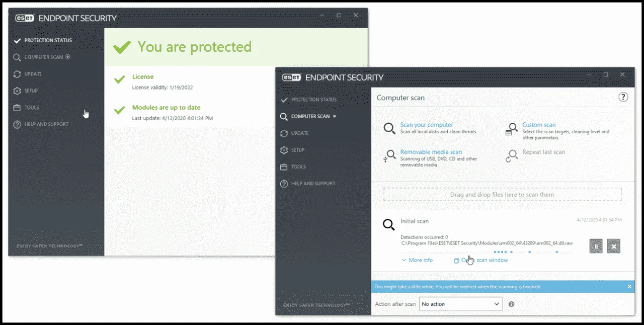Click the drag and drop files area
The image size is (644, 325).
502,195
